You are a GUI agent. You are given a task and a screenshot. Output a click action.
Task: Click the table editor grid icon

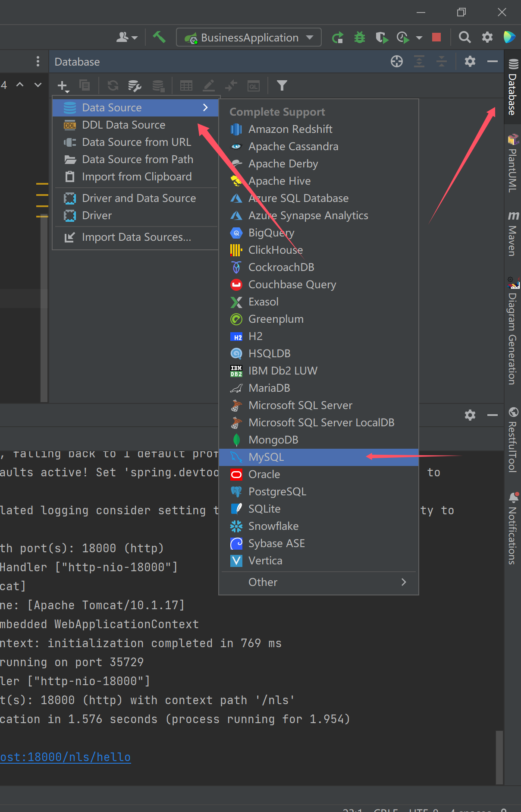pyautogui.click(x=186, y=85)
